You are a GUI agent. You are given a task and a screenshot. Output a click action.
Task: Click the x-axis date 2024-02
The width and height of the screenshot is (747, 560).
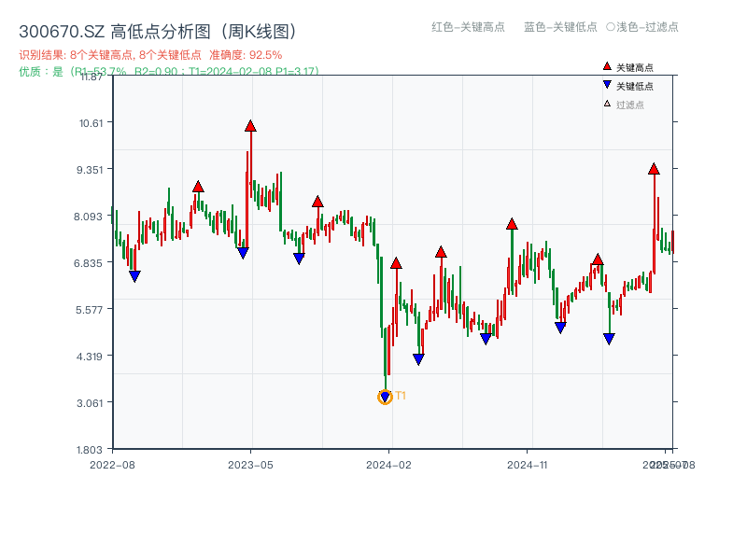click(388, 465)
